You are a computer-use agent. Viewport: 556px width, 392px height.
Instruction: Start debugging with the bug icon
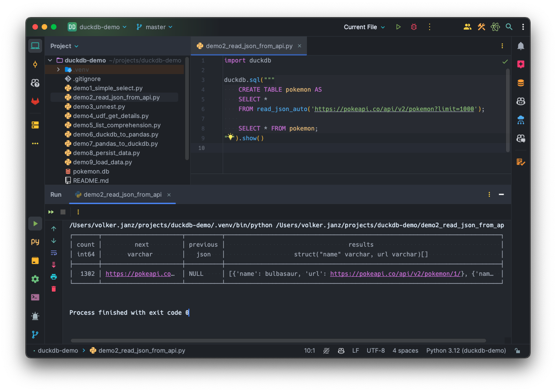point(413,27)
